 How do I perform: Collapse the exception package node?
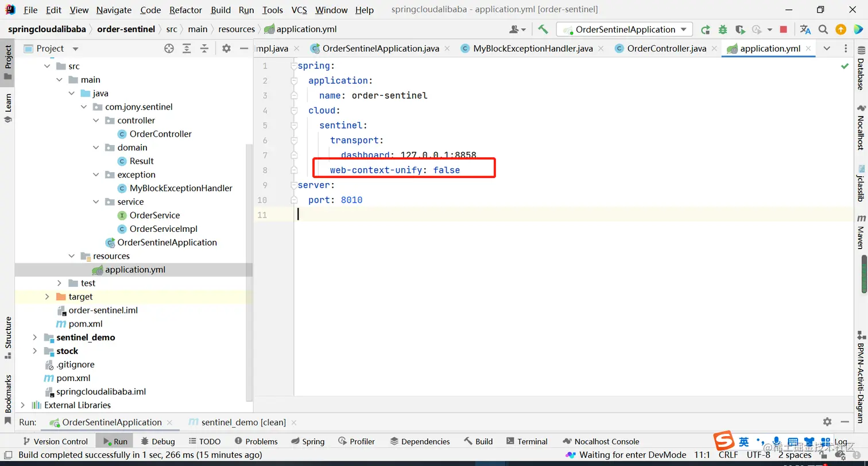pyautogui.click(x=96, y=174)
